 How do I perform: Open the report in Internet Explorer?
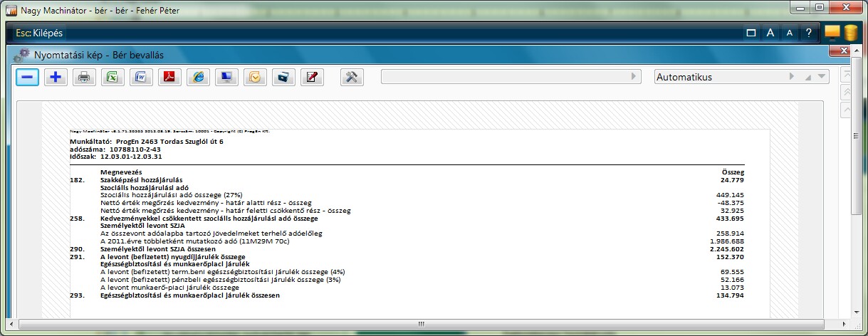(x=198, y=77)
